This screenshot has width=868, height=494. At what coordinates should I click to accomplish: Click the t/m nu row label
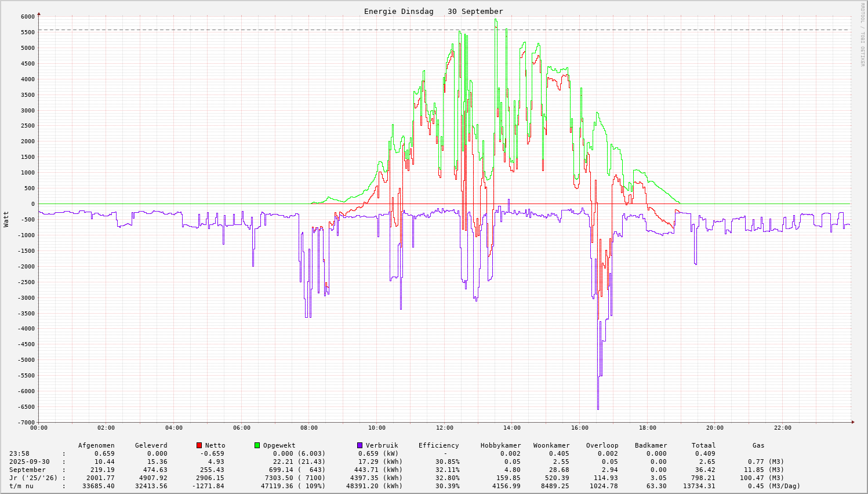click(21, 486)
